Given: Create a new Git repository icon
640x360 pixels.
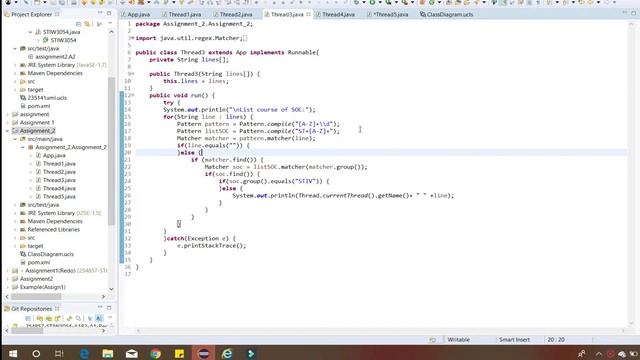Looking at the screenshot, I should [58, 318].
